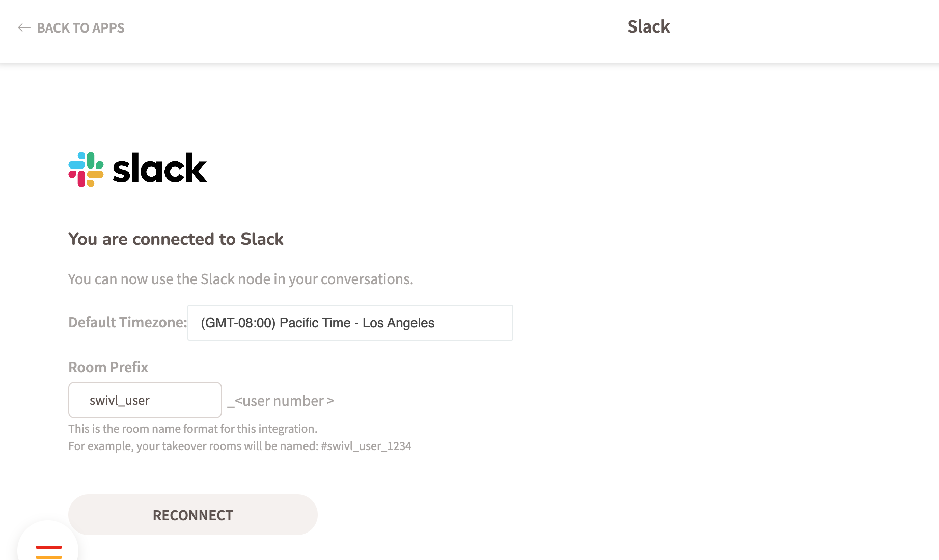Focus the Room Prefix input field
The width and height of the screenshot is (939, 560).
click(145, 400)
